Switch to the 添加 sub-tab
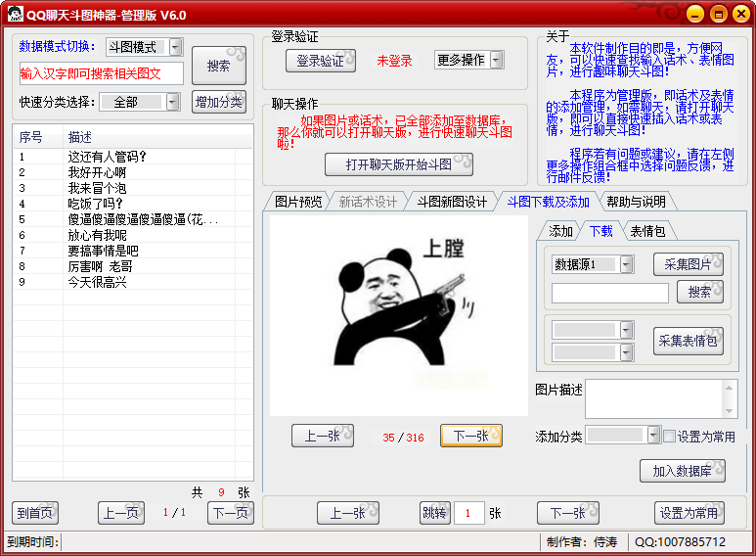756x556 pixels. pyautogui.click(x=560, y=231)
